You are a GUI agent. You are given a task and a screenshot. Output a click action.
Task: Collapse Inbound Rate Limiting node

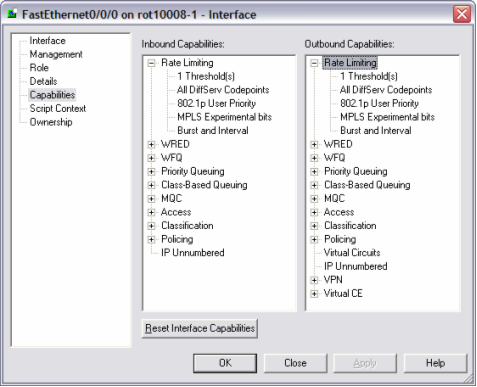click(151, 63)
